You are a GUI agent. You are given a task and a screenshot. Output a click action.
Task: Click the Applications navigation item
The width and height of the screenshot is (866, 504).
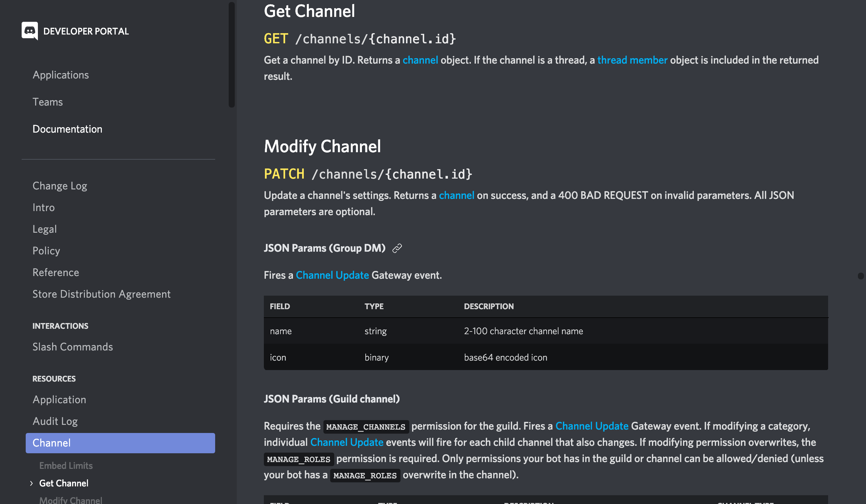click(x=61, y=74)
